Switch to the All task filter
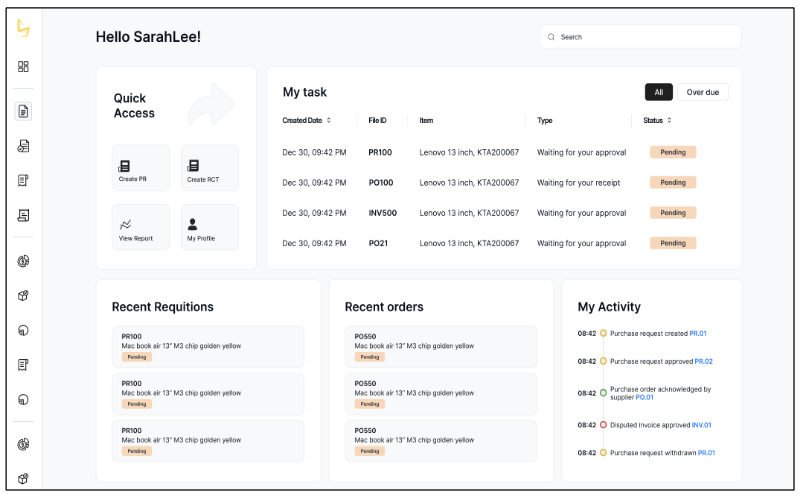 pyautogui.click(x=658, y=92)
